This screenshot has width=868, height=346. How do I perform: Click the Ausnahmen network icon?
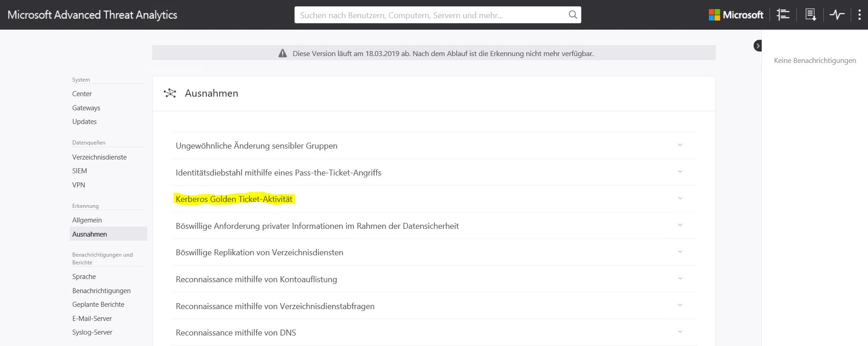point(170,93)
